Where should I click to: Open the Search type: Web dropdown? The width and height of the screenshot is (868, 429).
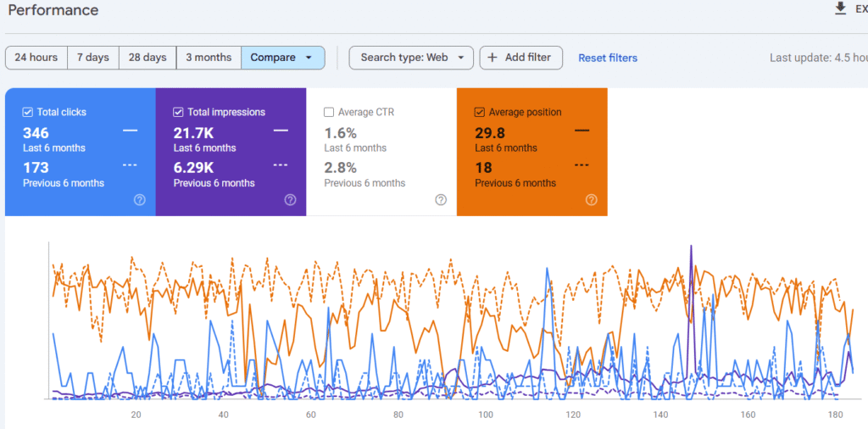(x=411, y=58)
